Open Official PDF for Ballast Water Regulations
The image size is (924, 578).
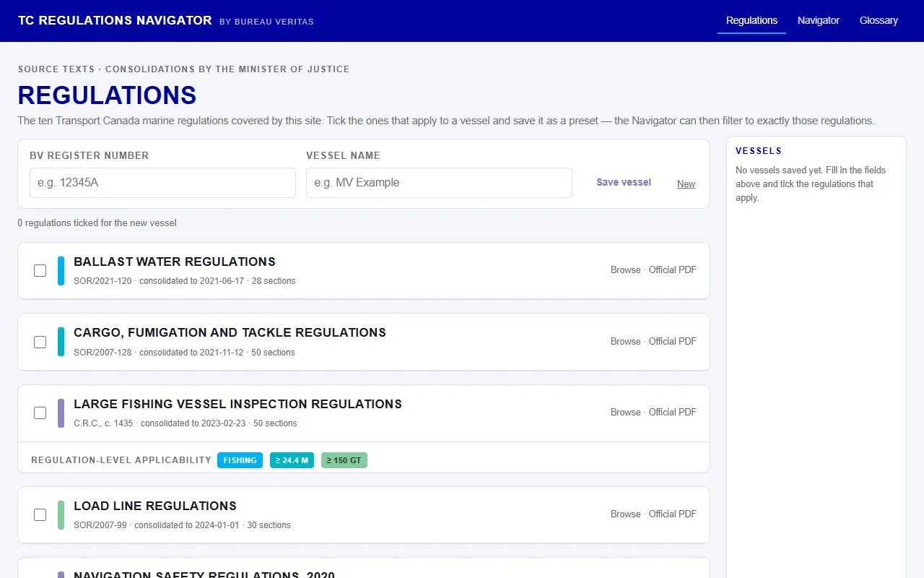point(673,269)
